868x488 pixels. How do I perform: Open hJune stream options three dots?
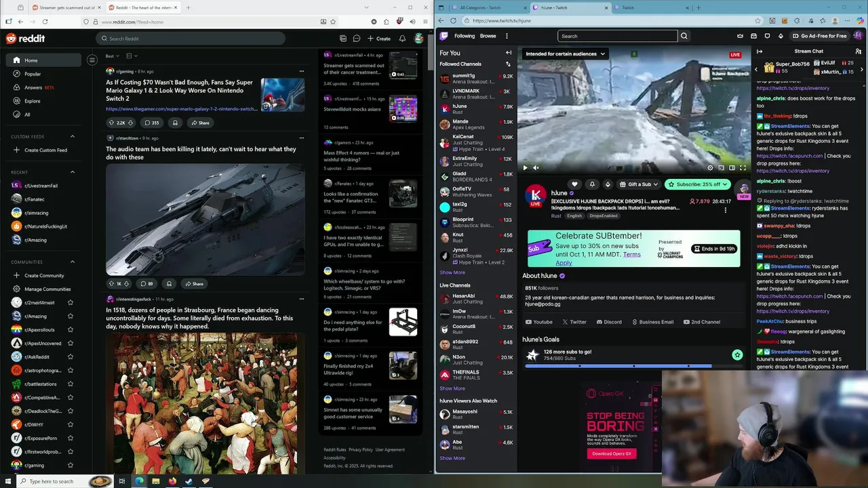[x=725, y=210]
